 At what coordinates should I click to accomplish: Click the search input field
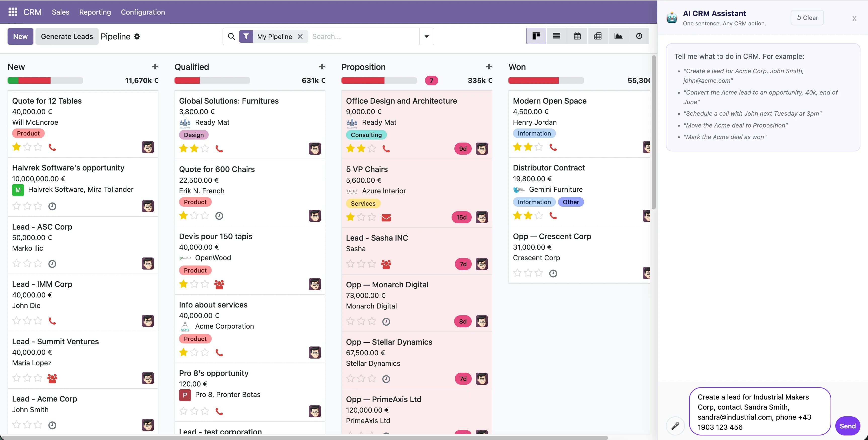coord(364,36)
